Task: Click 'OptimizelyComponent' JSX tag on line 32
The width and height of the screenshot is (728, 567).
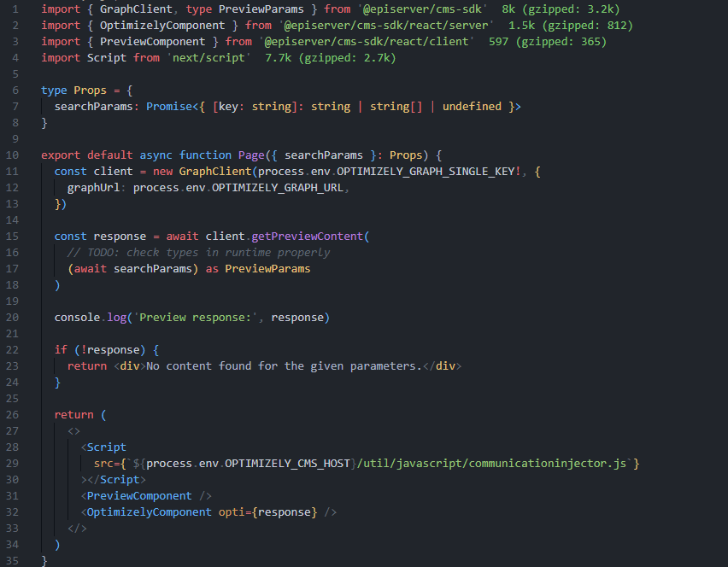Action: 149,512
